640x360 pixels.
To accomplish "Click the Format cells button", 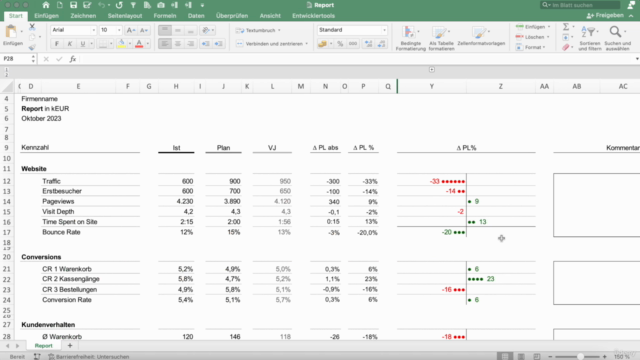I will (530, 47).
